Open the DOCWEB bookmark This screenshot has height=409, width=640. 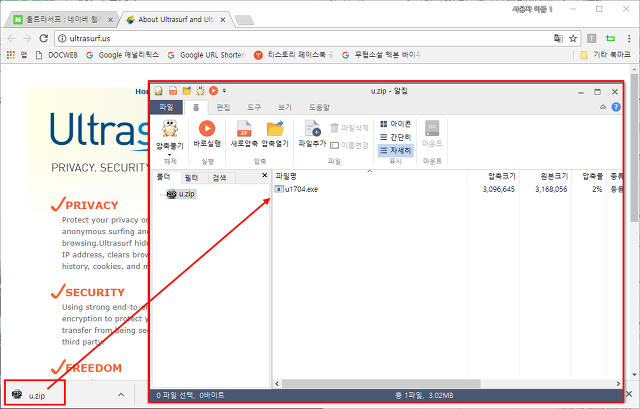point(57,55)
